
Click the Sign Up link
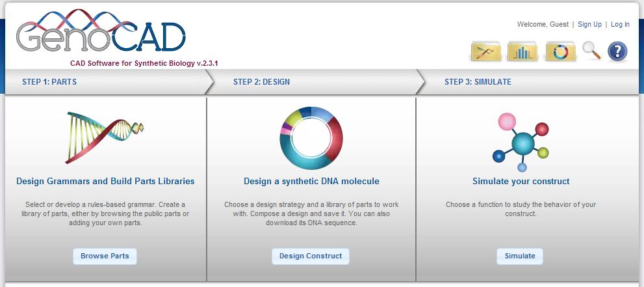point(589,24)
